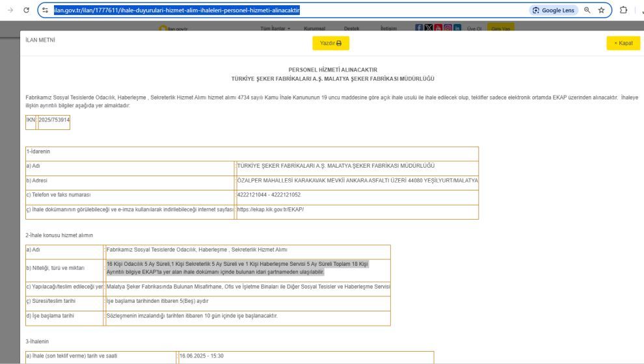Click the 'b) Niteliği, türü ve miktarı' label

[x=55, y=268]
